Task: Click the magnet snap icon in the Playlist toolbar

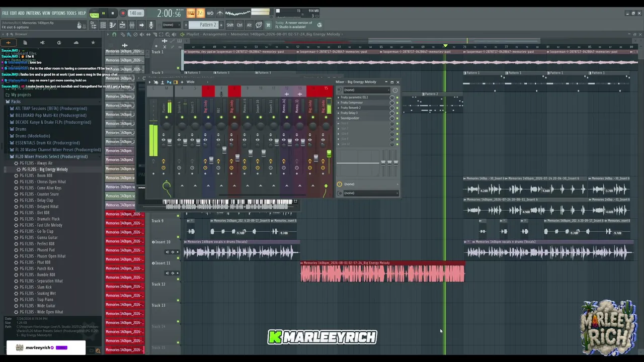Action: click(114, 34)
